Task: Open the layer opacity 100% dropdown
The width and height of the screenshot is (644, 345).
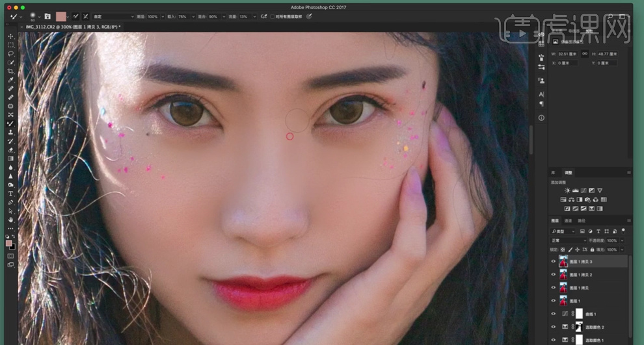Action: pos(623,241)
